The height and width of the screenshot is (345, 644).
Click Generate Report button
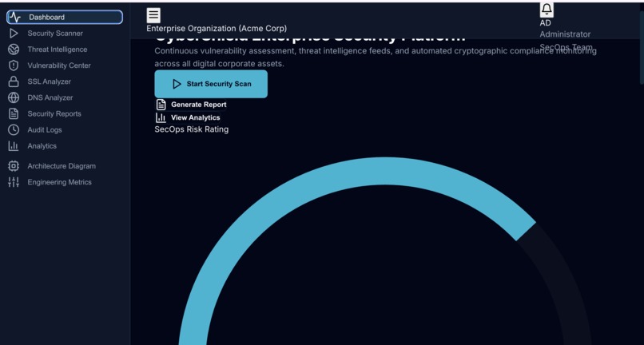[x=192, y=105]
